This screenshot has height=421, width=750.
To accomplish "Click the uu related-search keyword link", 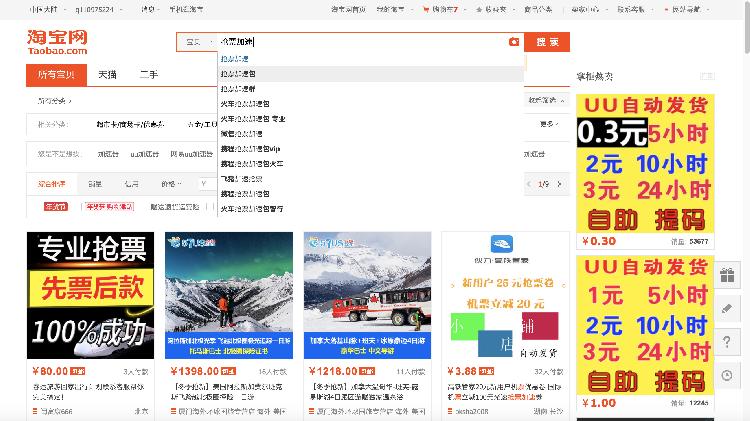I will [x=144, y=154].
